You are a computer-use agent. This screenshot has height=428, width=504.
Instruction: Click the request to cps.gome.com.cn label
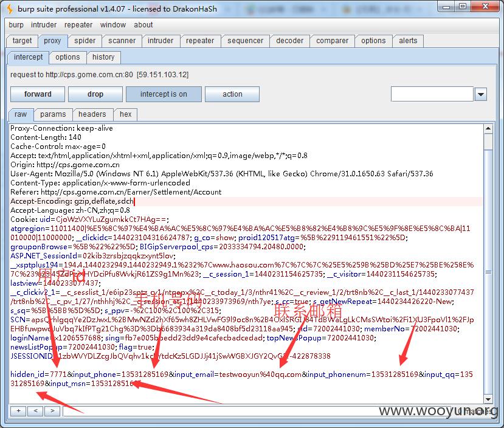tap(99, 75)
